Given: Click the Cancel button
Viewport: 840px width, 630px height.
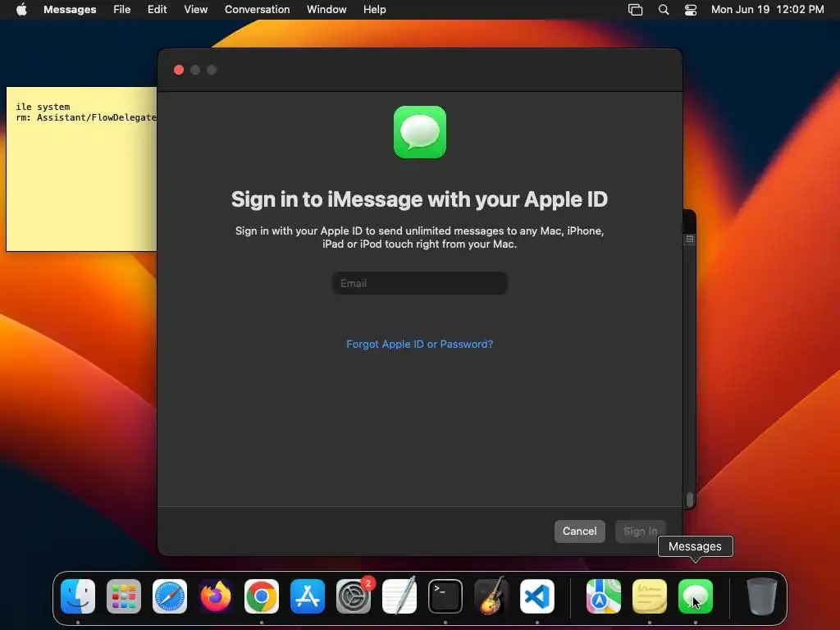Looking at the screenshot, I should click(x=580, y=532).
